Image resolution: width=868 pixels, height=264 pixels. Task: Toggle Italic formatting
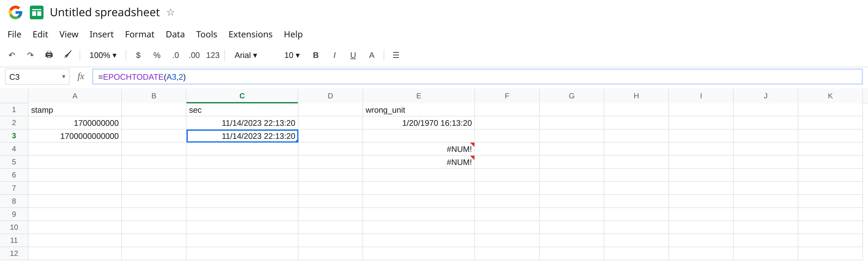(334, 55)
